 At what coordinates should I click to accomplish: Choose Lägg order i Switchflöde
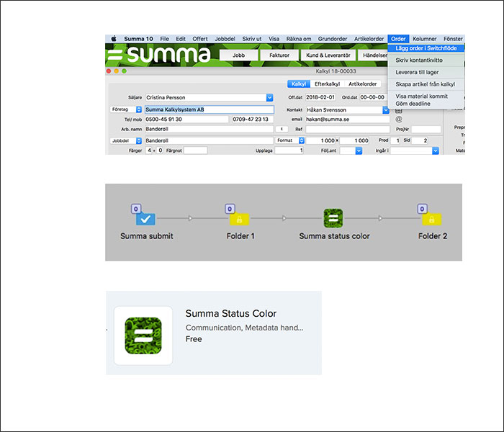pos(426,48)
